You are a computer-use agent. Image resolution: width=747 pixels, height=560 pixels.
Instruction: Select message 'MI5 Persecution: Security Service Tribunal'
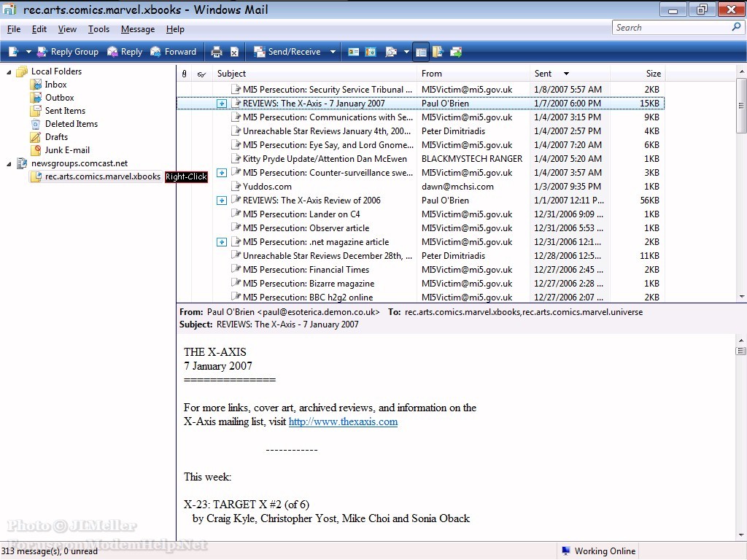pyautogui.click(x=421, y=90)
